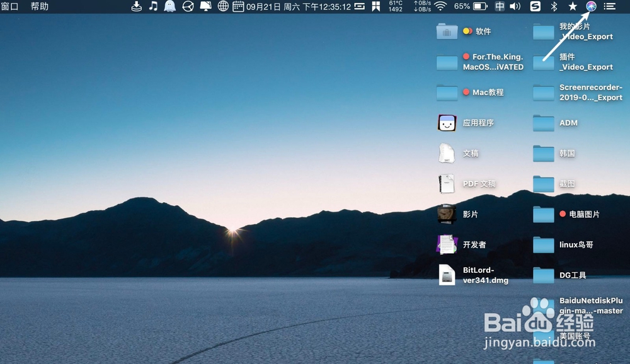
Task: Open the 应用程序 folder on the desktop
Action: (447, 123)
